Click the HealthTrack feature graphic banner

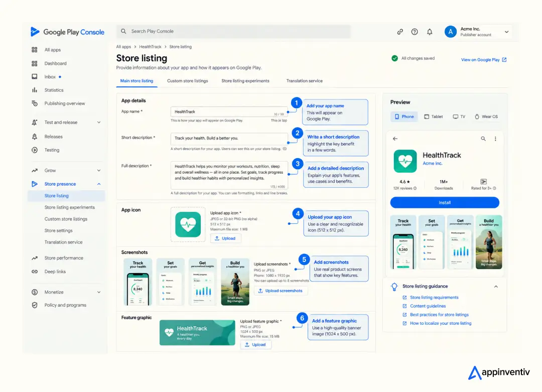pyautogui.click(x=197, y=333)
